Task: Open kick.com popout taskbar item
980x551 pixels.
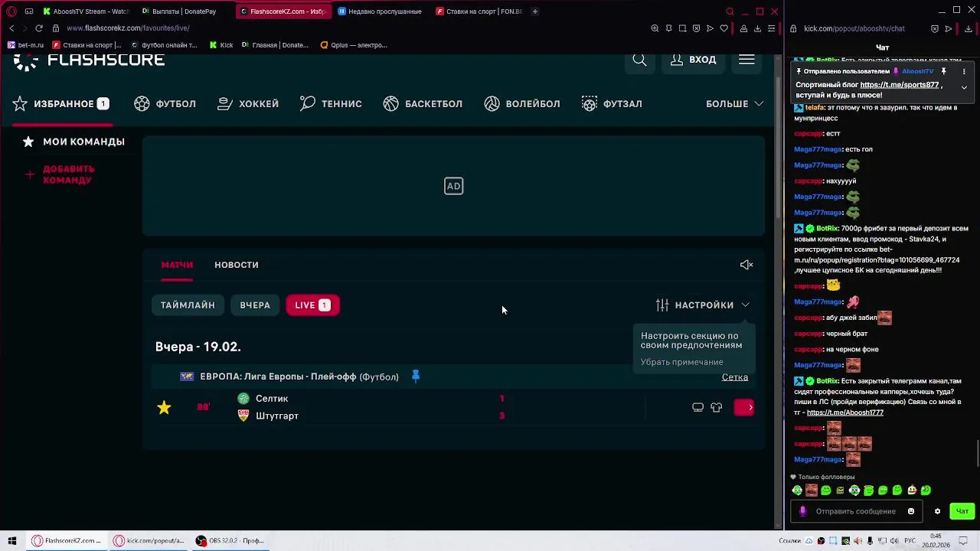Action: [x=149, y=541]
